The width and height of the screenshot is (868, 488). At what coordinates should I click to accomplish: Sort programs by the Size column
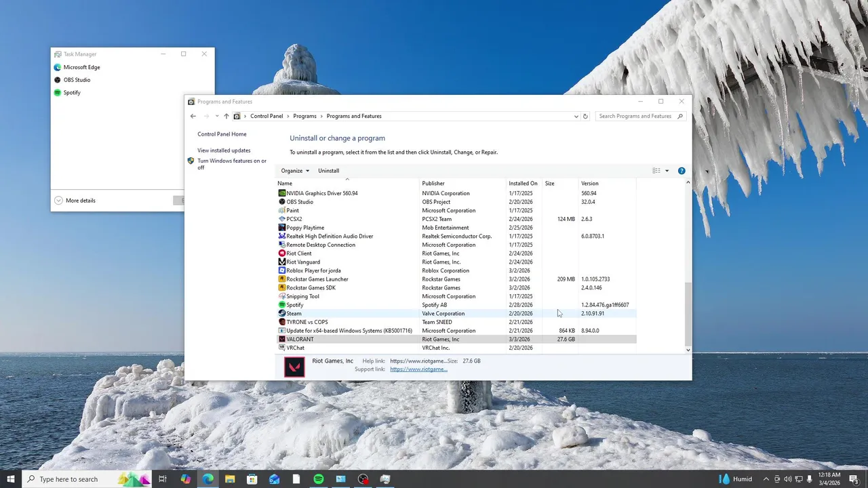tap(560, 183)
